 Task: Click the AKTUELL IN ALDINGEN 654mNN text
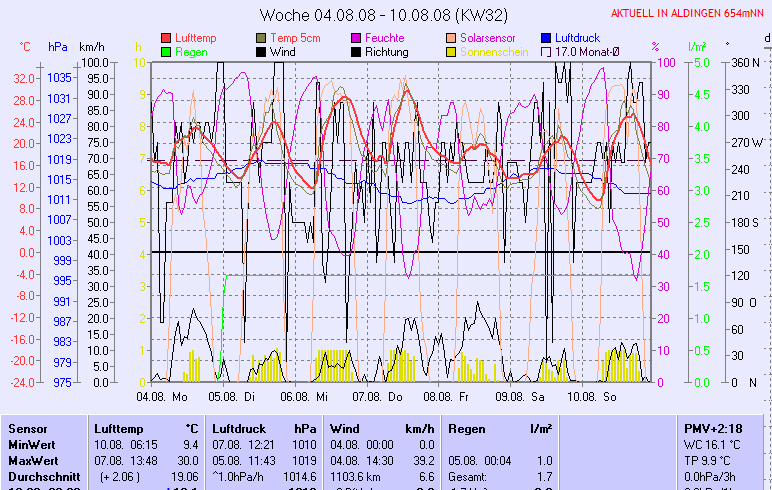pyautogui.click(x=689, y=13)
